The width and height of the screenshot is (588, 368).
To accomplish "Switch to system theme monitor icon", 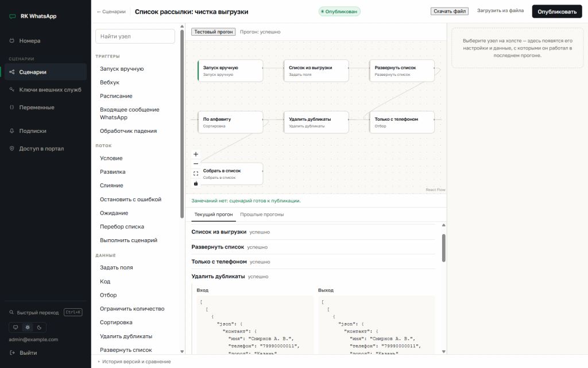I will 16,327.
